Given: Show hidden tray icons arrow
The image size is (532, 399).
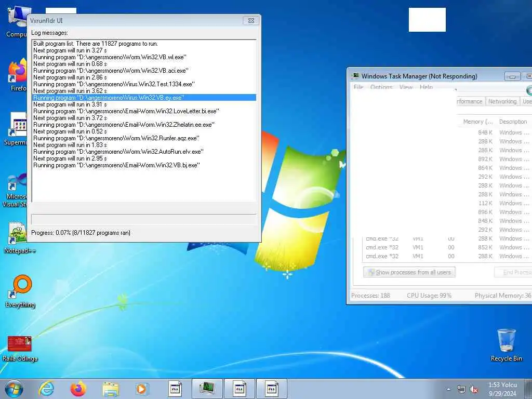Looking at the screenshot, I should point(448,389).
